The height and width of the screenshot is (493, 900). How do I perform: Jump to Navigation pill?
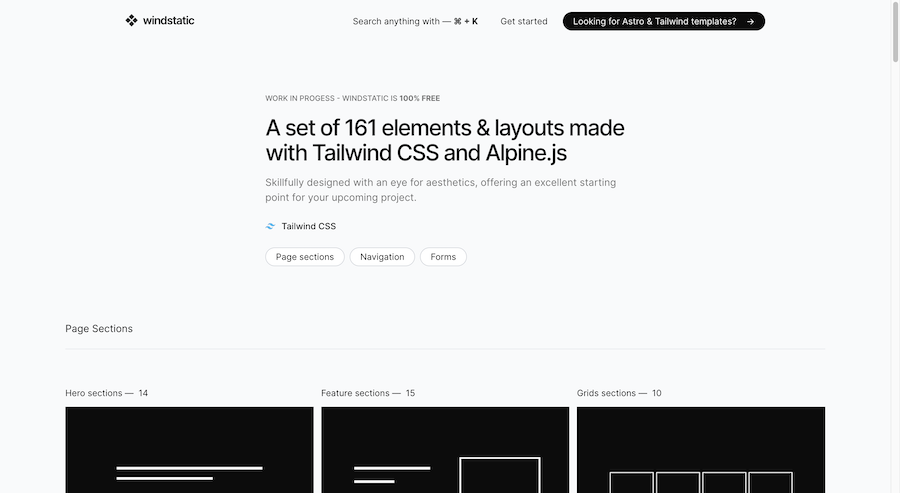(x=382, y=257)
